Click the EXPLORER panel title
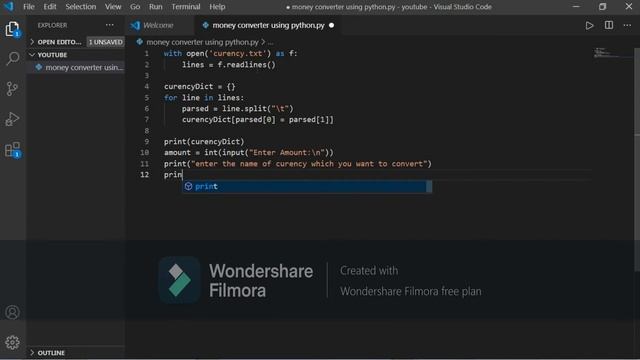This screenshot has width=640, height=360. point(52,25)
